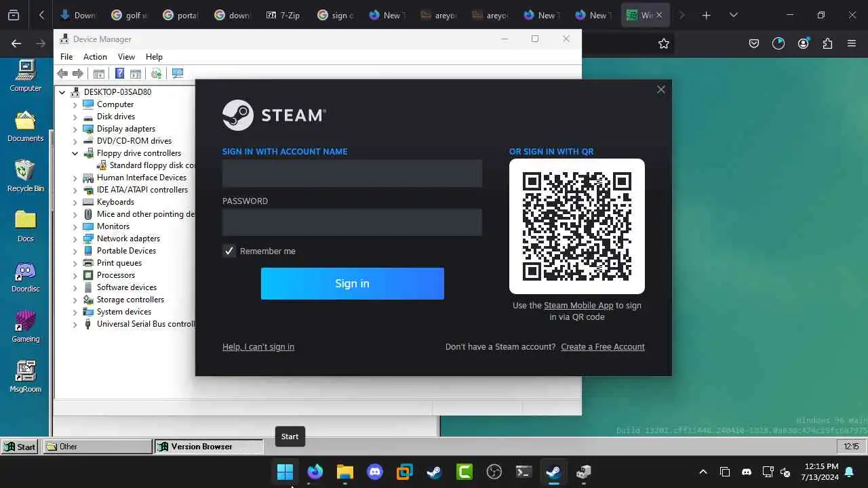868x488 pixels.
Task: Click the Windows 96 Start button
Action: coord(20,447)
